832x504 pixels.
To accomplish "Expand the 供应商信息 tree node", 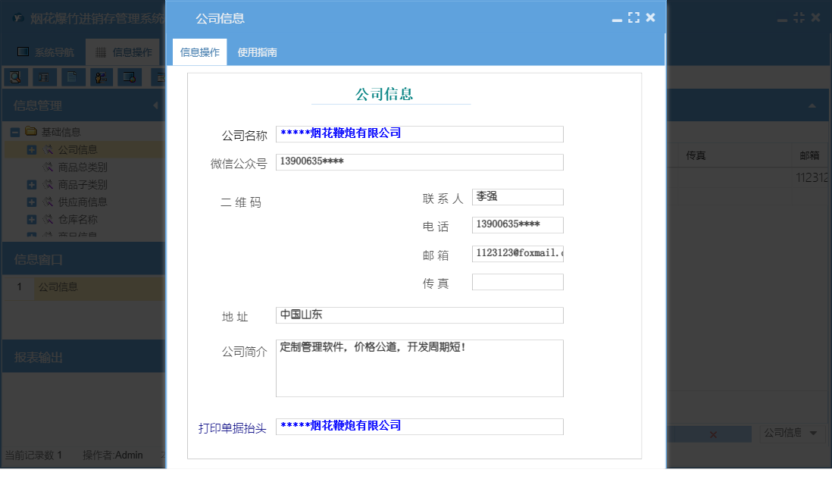I will [x=32, y=202].
